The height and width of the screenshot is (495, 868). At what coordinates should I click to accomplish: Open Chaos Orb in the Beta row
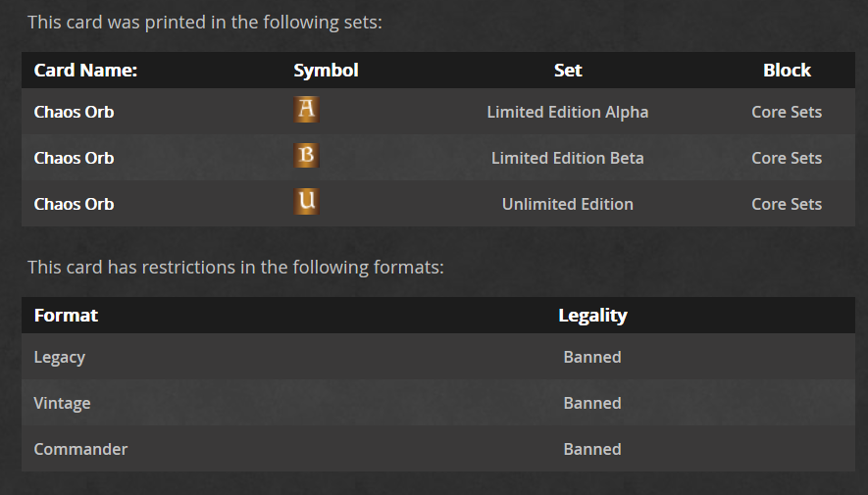(74, 158)
